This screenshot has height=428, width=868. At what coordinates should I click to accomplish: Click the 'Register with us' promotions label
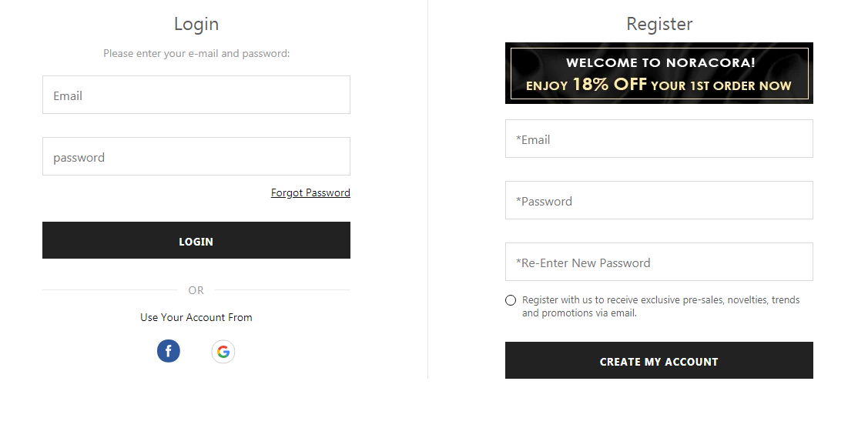click(x=660, y=306)
